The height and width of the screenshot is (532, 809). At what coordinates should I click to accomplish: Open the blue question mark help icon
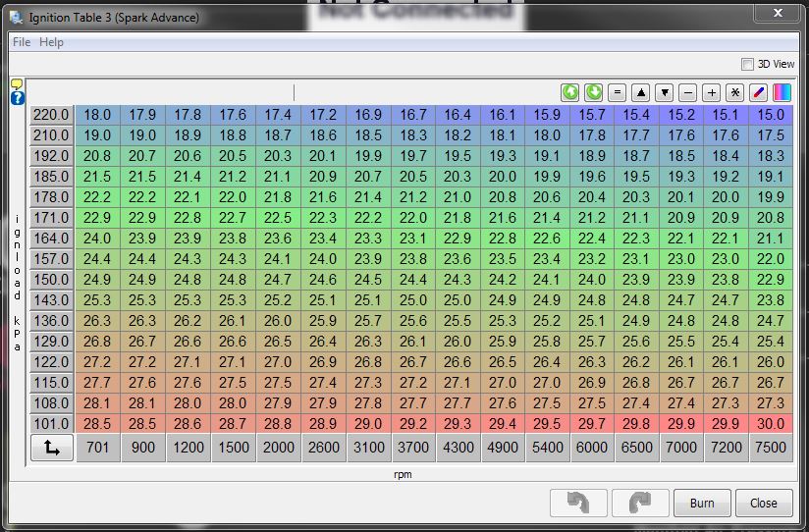(x=17, y=98)
